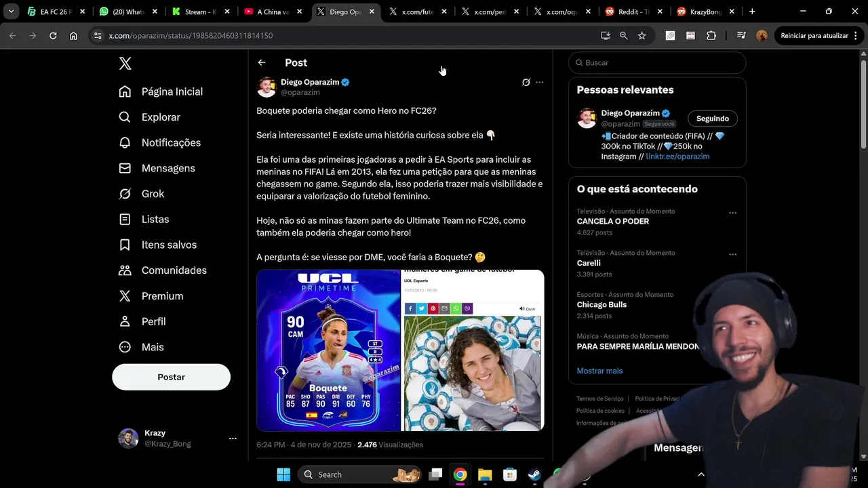868x488 pixels.
Task: Expand the Mais menu
Action: click(x=142, y=347)
